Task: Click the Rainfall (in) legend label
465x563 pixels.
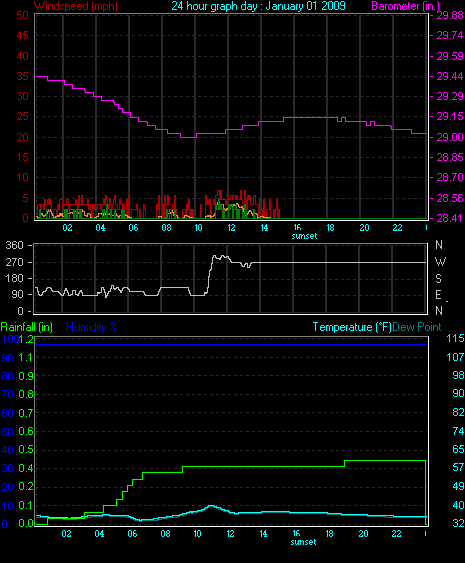Action: [x=27, y=327]
